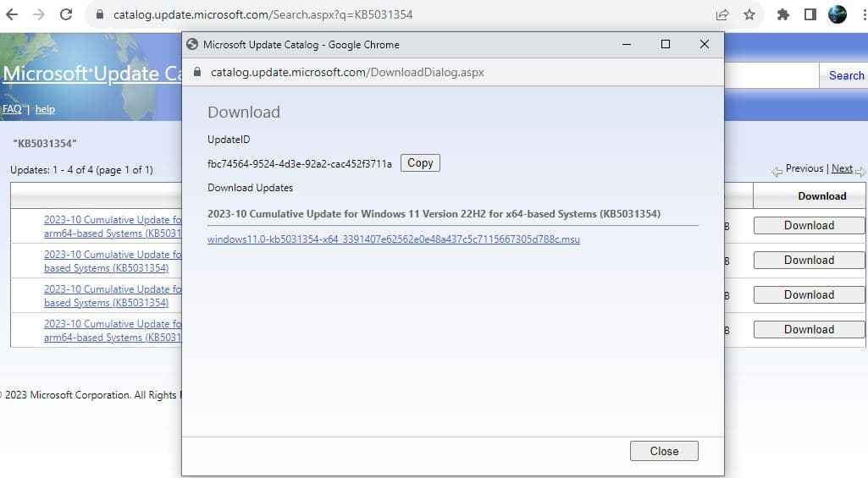Image resolution: width=868 pixels, height=478 pixels.
Task: Select the UpdateID value fbc74564-9524 text
Action: point(300,164)
